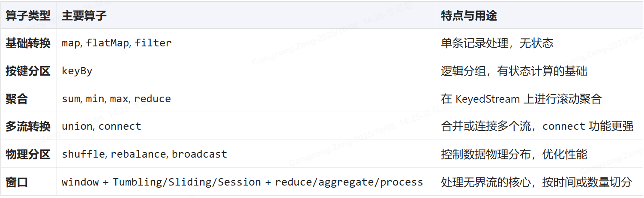The width and height of the screenshot is (644, 198).
Task: Select the 多流转换 row label
Action: pyautogui.click(x=28, y=126)
